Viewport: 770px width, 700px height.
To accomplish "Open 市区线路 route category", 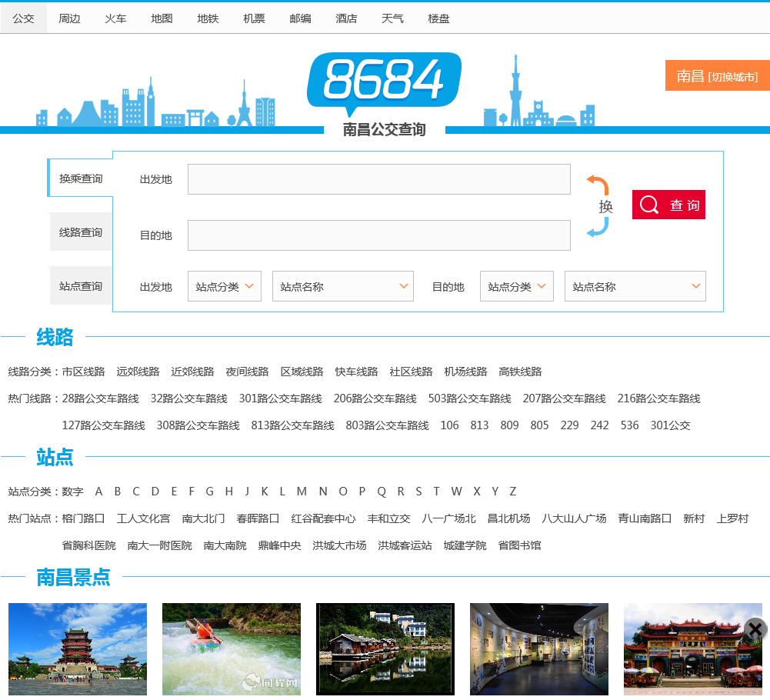I will tap(84, 372).
